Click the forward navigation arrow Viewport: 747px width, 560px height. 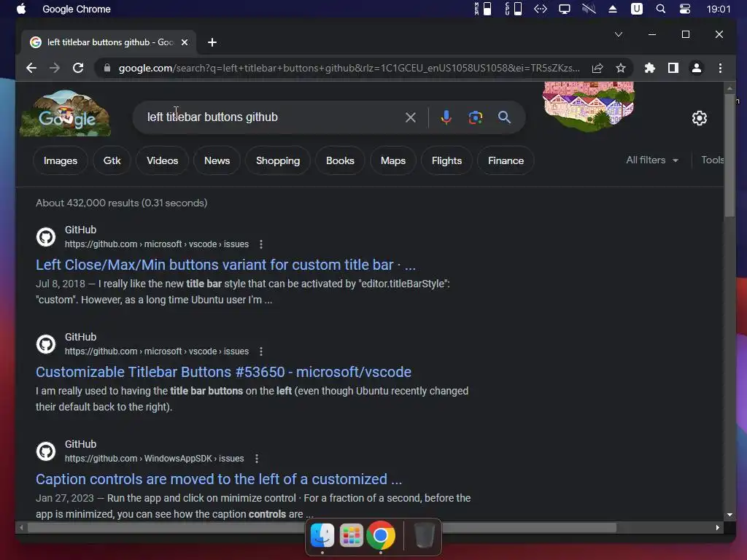(55, 68)
